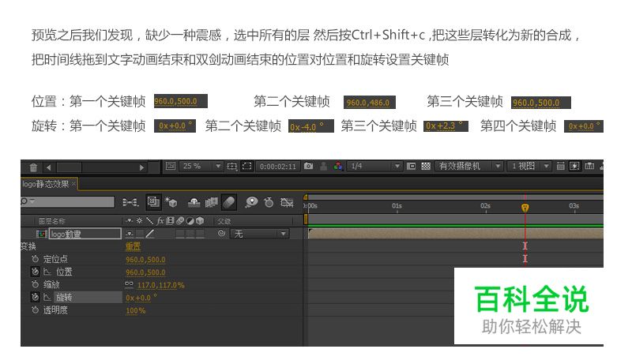Toggle mask and shape path visibility icon
The width and height of the screenshot is (632, 364).
pyautogui.click(x=246, y=166)
